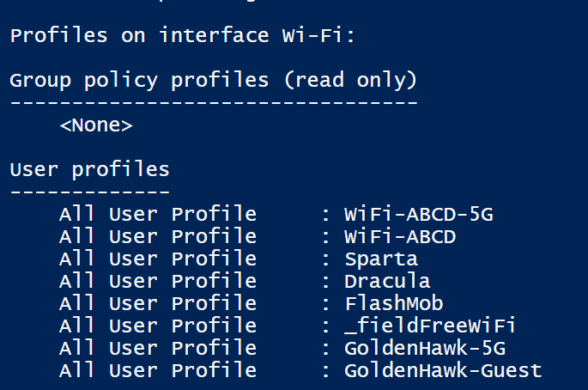Click the <None> entry
588x390 pixels.
[x=96, y=125]
